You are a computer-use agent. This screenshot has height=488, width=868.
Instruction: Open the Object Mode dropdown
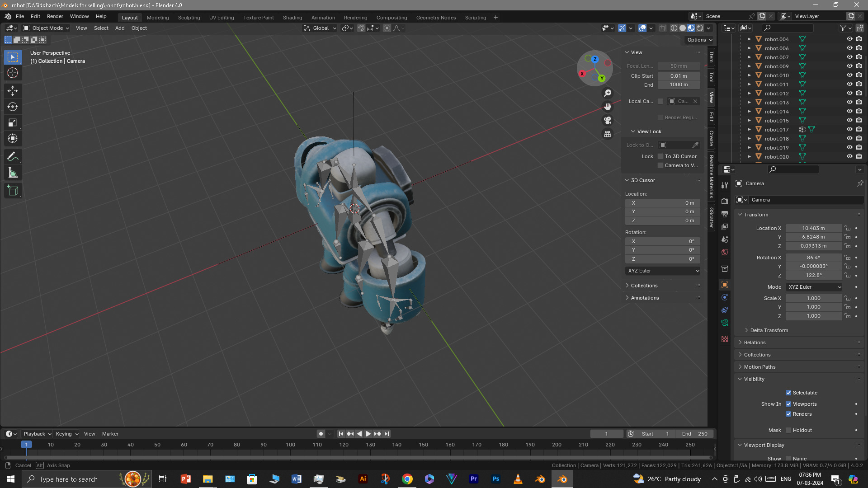click(x=46, y=28)
